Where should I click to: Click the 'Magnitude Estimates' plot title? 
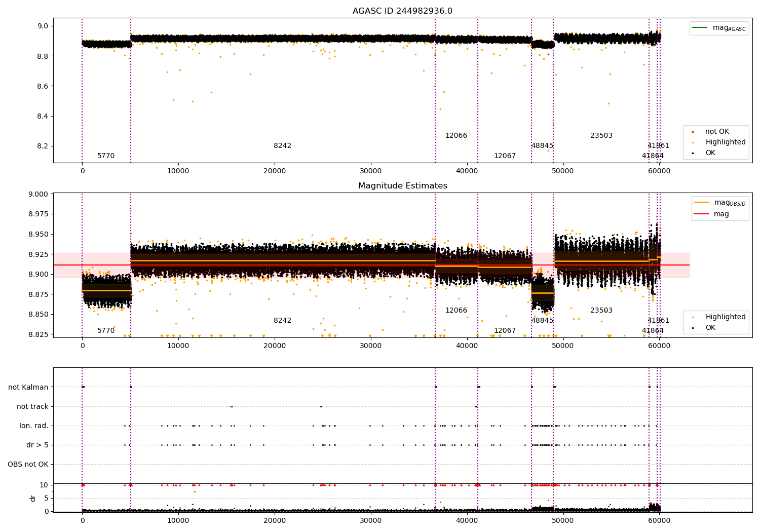pos(402,186)
